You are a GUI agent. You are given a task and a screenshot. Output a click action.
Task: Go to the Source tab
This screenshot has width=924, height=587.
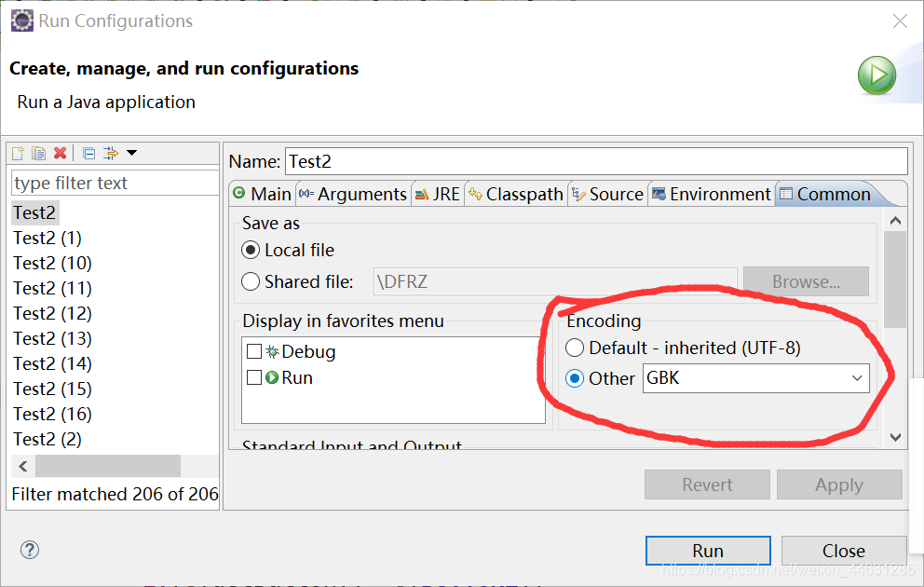pos(608,194)
